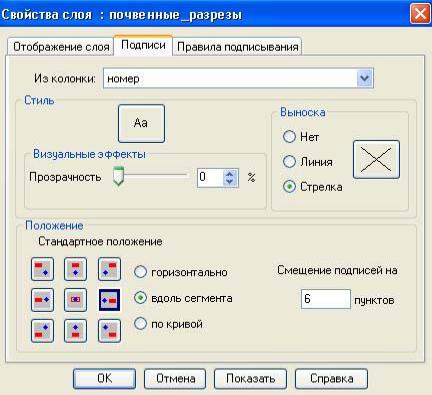Viewport: 432px width, 395px height.
Task: Click the label offset пунктов field
Action: pos(326,299)
